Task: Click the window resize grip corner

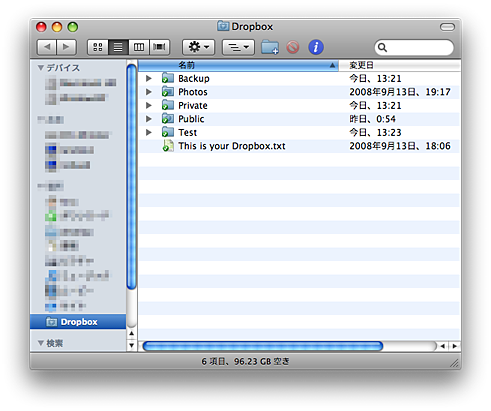Action: pos(455,362)
